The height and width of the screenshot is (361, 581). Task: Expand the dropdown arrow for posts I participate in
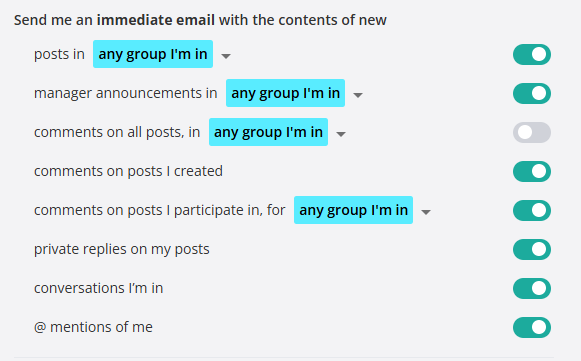[x=426, y=212]
